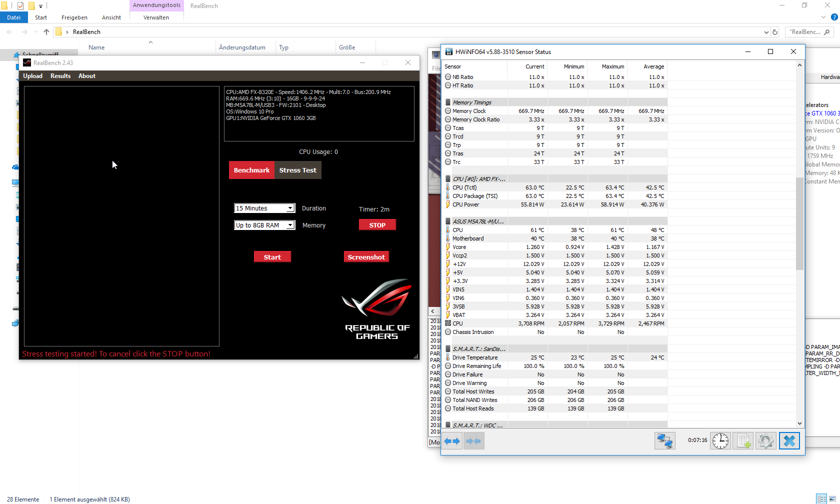Open Explorer recent locations chevron
The width and height of the screenshot is (840, 504).
(x=36, y=32)
